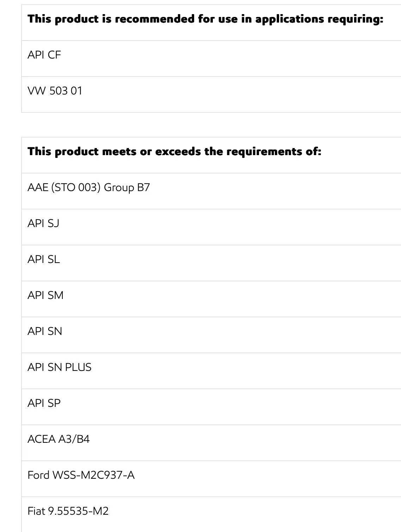The image size is (401, 532).
Task: Select the API SJ row
Action: [x=43, y=224]
